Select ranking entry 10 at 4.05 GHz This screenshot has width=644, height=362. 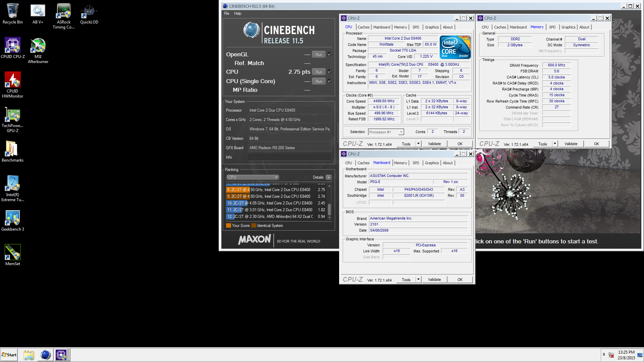[276, 203]
